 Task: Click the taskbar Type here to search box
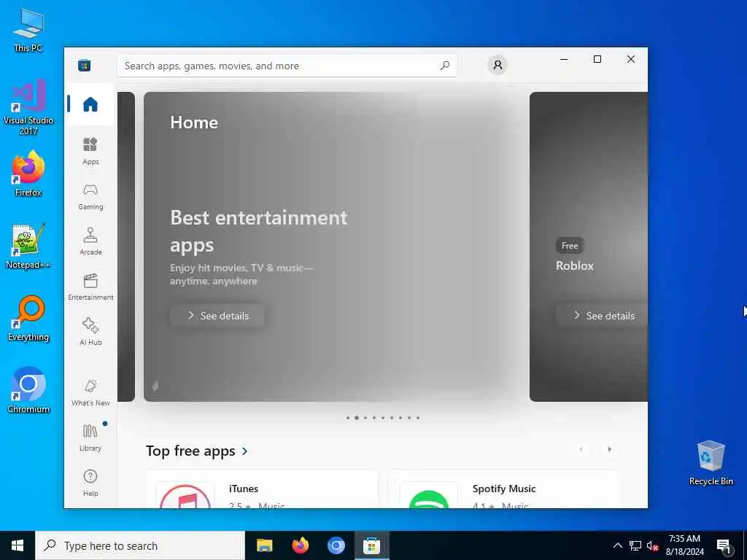pos(140,545)
